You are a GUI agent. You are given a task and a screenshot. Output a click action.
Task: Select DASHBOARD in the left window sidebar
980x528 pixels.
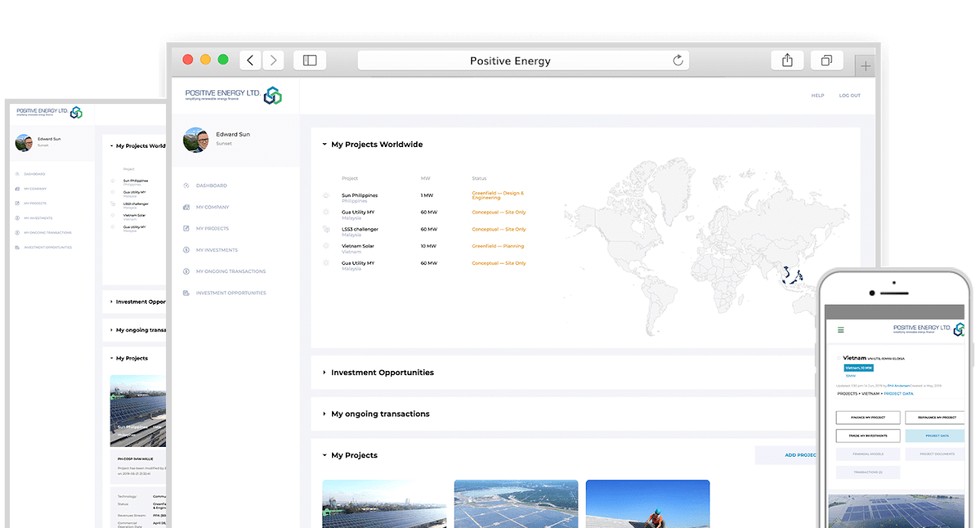(34, 174)
